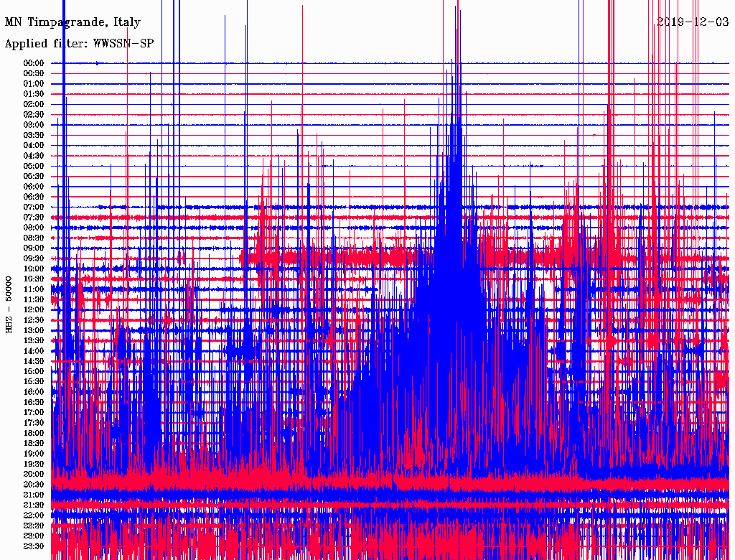Select the 06:30 time label

pyautogui.click(x=34, y=197)
